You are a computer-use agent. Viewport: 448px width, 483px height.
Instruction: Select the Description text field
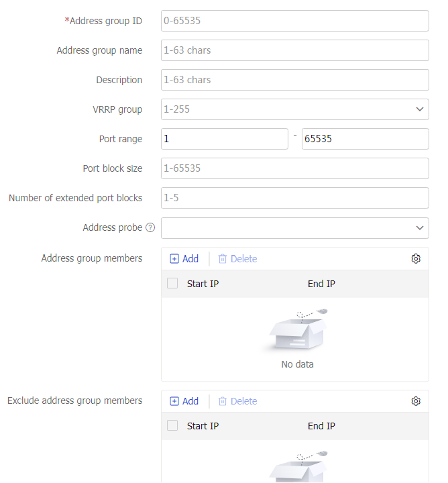294,80
